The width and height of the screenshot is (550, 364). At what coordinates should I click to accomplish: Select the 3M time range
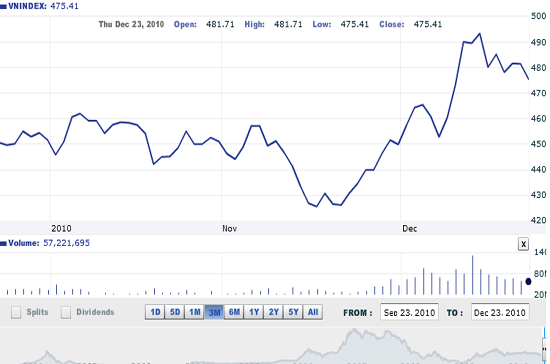(214, 312)
